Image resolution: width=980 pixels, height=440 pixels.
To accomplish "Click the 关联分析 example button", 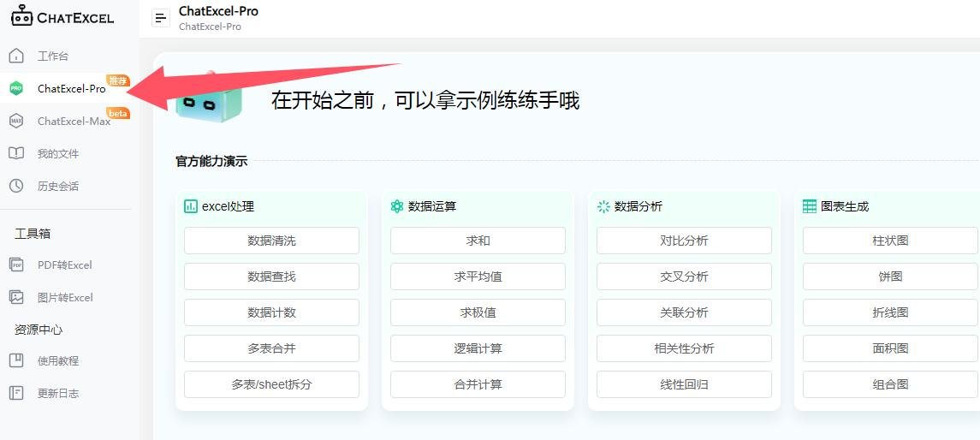I will tap(685, 312).
